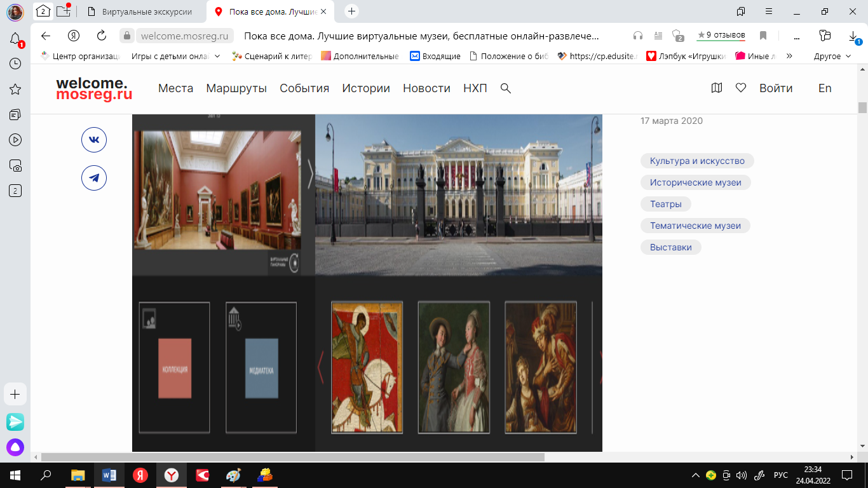Open Истории in the site menu
This screenshot has height=488, width=868.
[366, 88]
